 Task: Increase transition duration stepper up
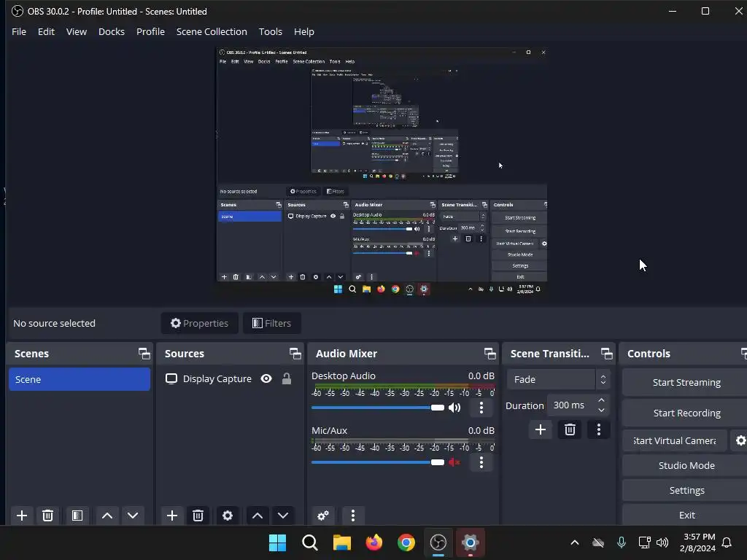601,400
